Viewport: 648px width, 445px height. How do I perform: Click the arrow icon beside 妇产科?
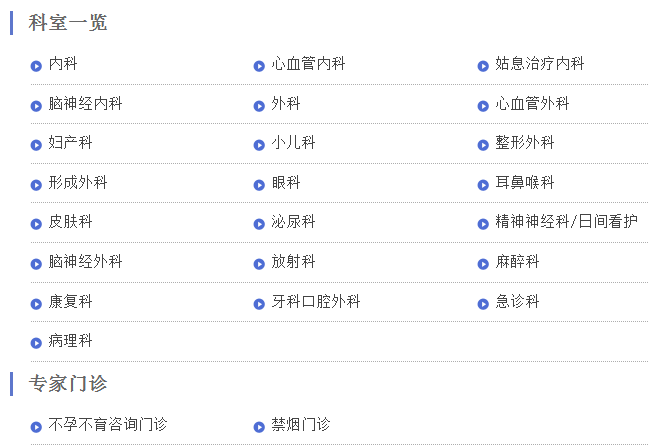[x=36, y=145]
